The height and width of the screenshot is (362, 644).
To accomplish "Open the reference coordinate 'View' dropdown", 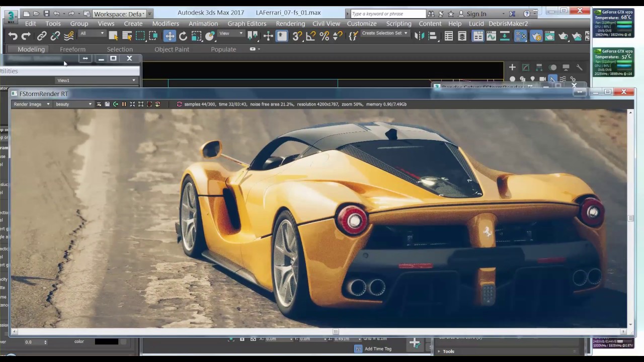I will point(231,34).
